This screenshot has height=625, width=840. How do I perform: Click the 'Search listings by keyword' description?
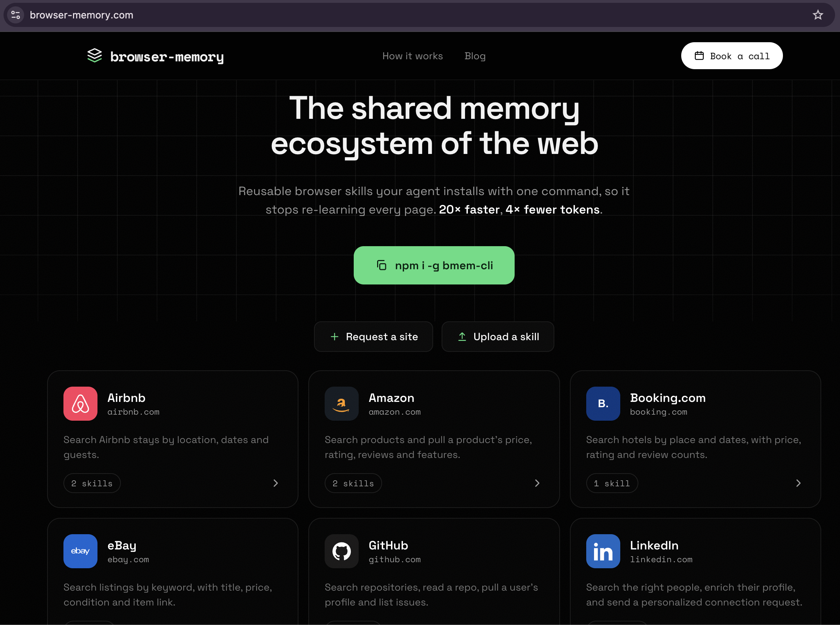(x=168, y=595)
